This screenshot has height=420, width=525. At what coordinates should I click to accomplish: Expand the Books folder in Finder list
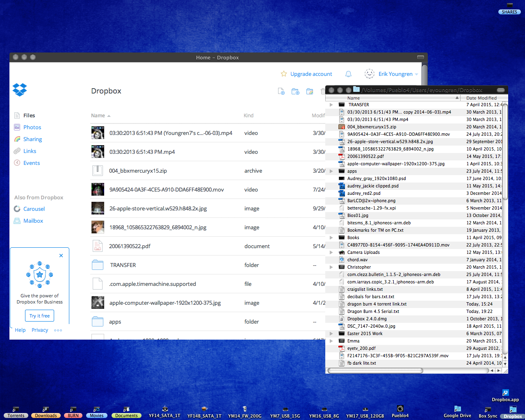pos(331,237)
